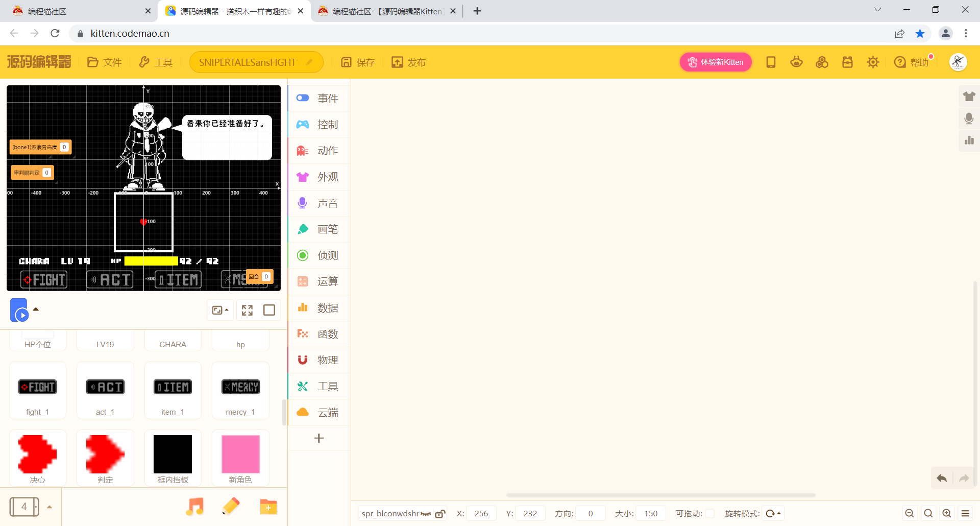Open the workspace list menu icon
This screenshot has width=980, height=526.
965,513
